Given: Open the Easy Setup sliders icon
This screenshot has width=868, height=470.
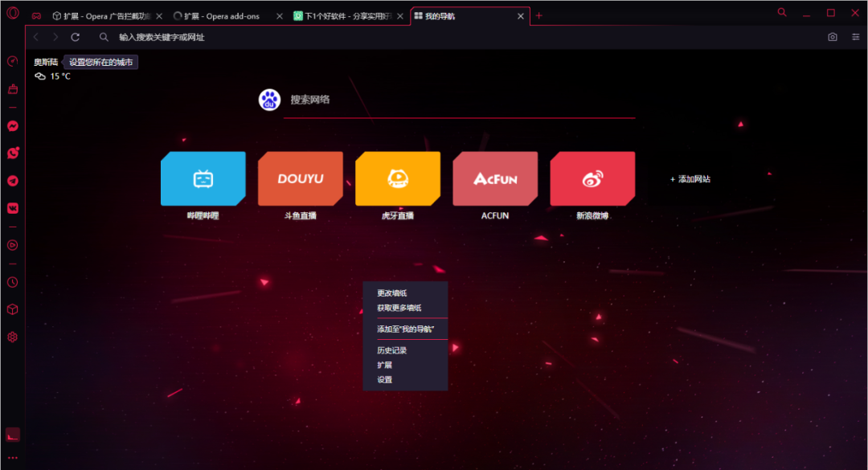Looking at the screenshot, I should [x=855, y=37].
